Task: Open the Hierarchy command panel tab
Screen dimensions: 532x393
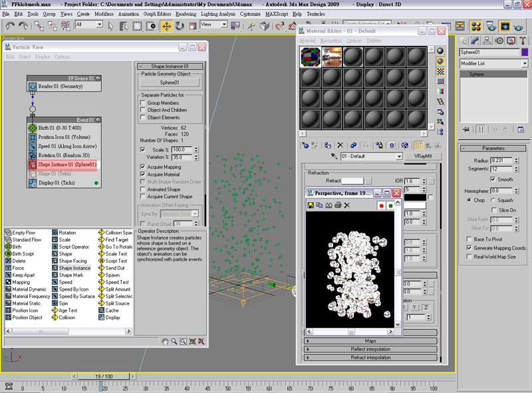Action: [487, 41]
